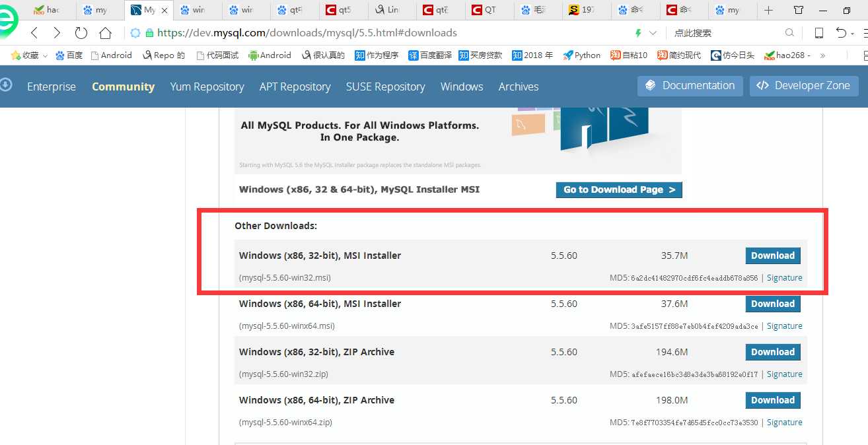The width and height of the screenshot is (868, 445).
Task: Click the green lightning speed-mode icon
Action: (638, 33)
